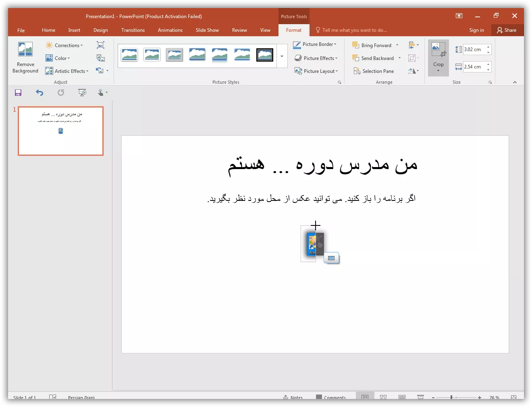Click Sign in link
This screenshot has height=407, width=532.
[x=476, y=30]
